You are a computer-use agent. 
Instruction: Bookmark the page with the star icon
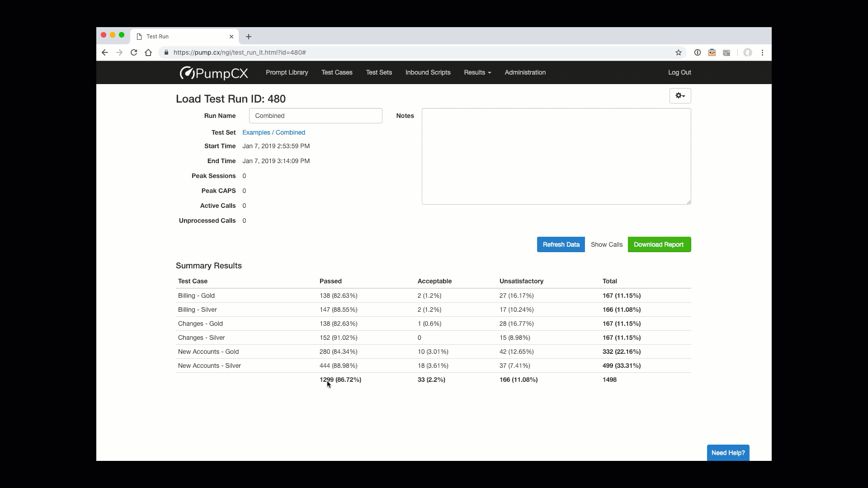pyautogui.click(x=678, y=52)
